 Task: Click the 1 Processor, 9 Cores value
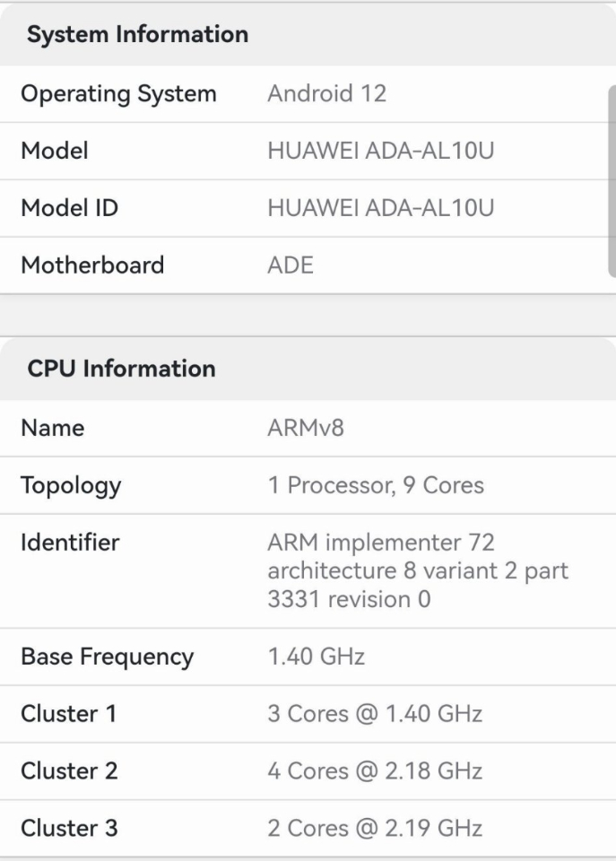point(376,485)
